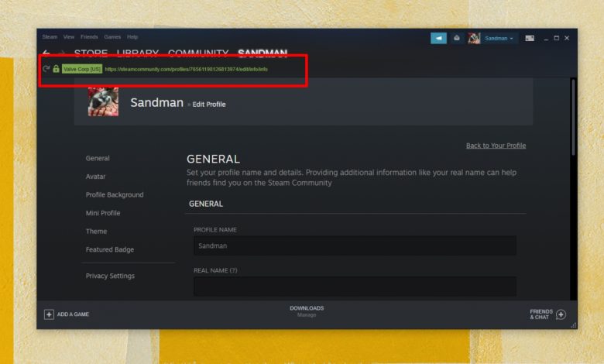This screenshot has width=604, height=364.
Task: Go to the COMMUNITY tab
Action: 198,53
